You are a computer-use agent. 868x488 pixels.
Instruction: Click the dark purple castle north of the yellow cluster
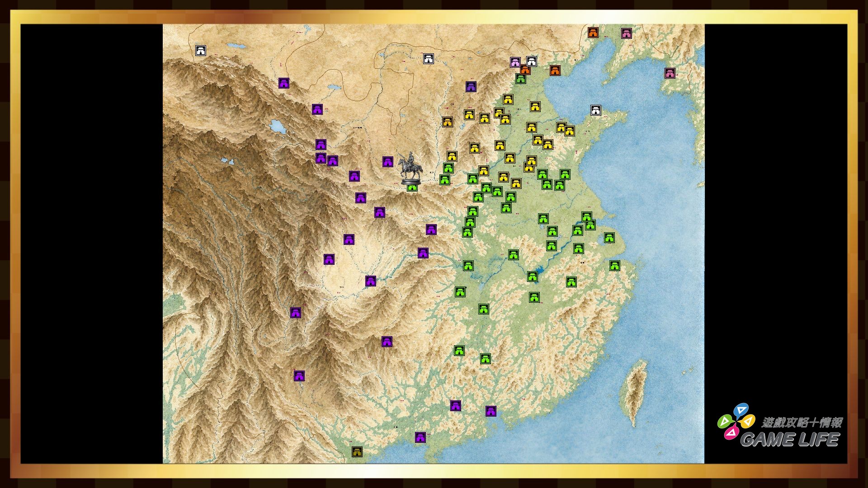pyautogui.click(x=471, y=86)
